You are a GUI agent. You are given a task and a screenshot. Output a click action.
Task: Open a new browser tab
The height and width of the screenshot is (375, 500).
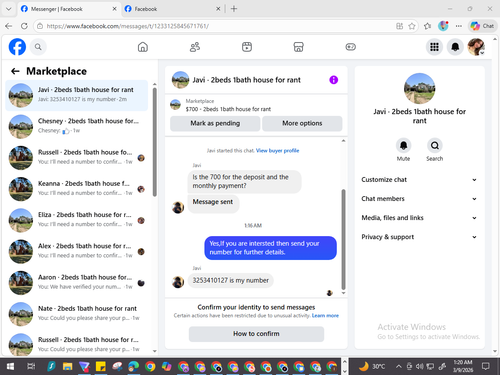(234, 9)
